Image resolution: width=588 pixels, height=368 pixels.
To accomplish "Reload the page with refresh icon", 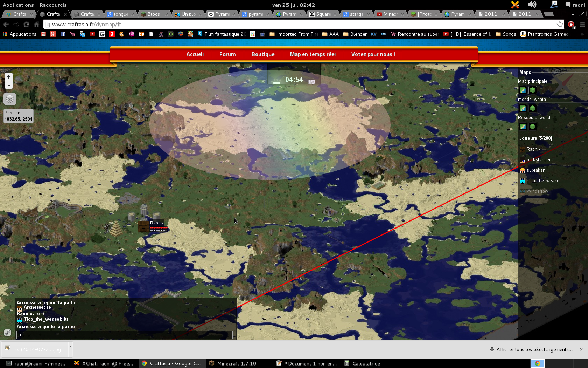I will pos(26,25).
